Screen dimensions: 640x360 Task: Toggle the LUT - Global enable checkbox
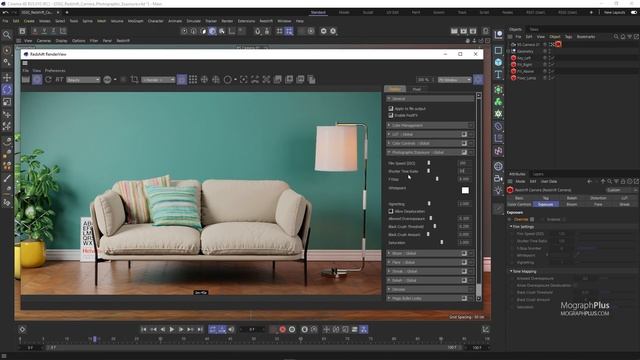pyautogui.click(x=464, y=134)
